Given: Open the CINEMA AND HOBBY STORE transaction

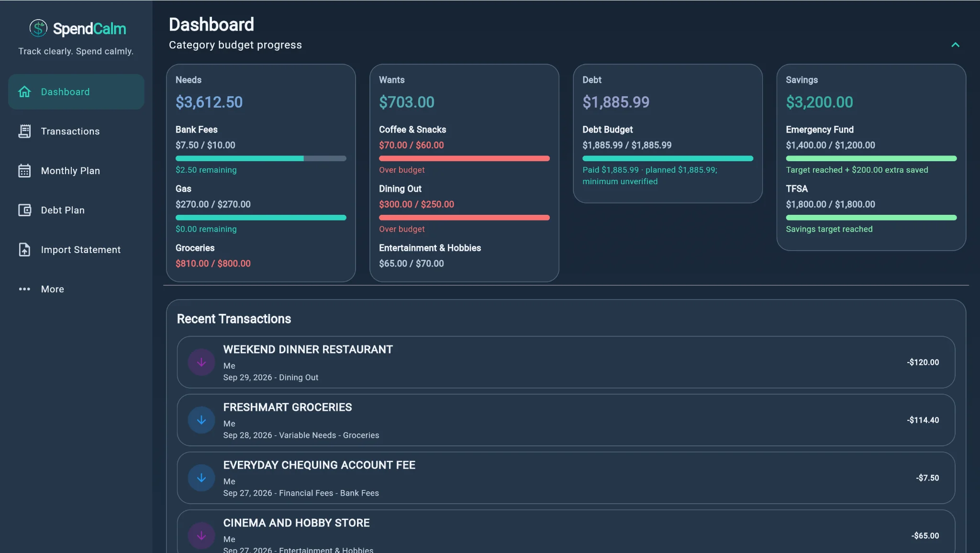Looking at the screenshot, I should [566, 531].
